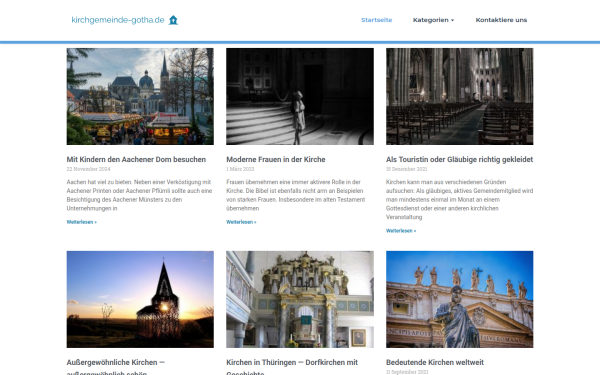Screen dimensions: 600x375
Task: Open article 'Kirchen in Thüringen – Dorfkirchen' title
Action: point(292,367)
